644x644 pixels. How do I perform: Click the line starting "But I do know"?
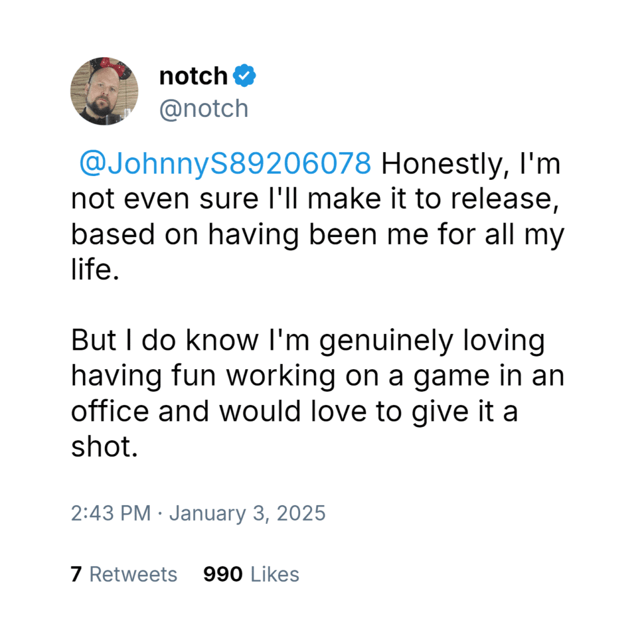pos(307,340)
